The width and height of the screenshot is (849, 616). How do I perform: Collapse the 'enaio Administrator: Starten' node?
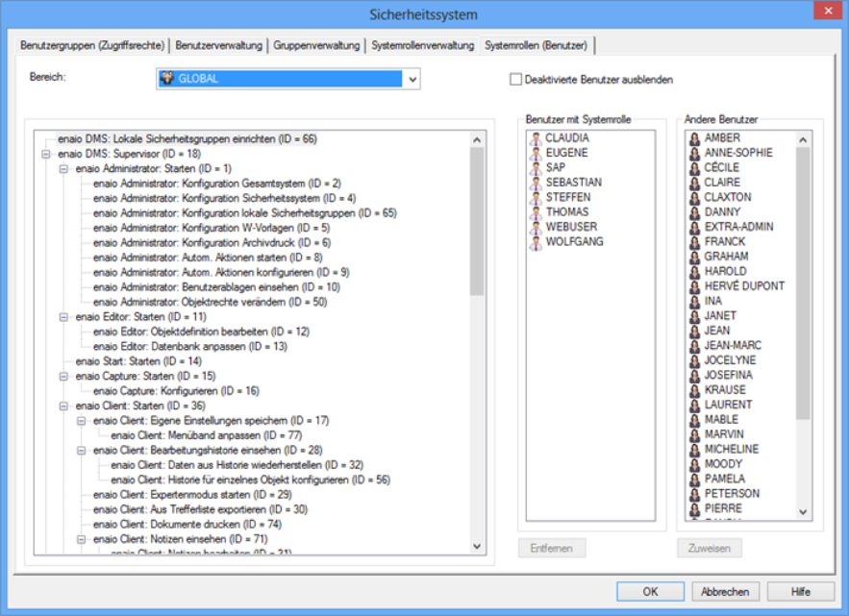pyautogui.click(x=63, y=169)
